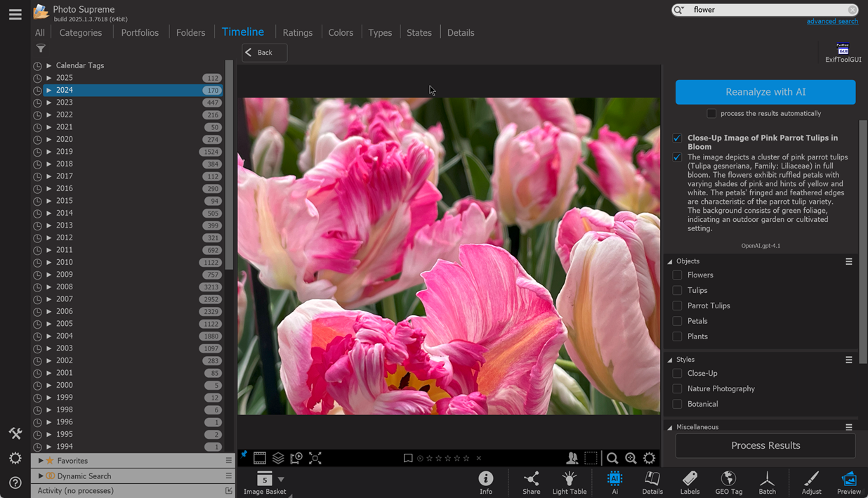The image size is (868, 498).
Task: Collapse the Miscellaneous section
Action: pyautogui.click(x=670, y=427)
